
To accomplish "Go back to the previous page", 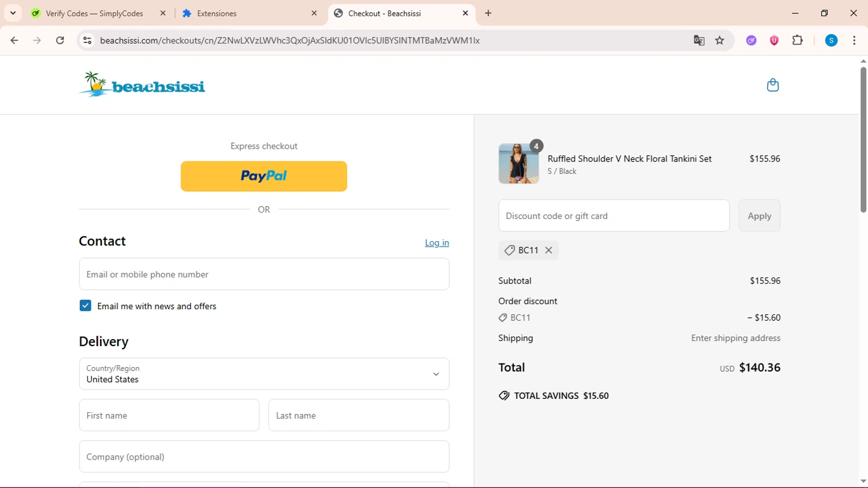I will point(14,41).
